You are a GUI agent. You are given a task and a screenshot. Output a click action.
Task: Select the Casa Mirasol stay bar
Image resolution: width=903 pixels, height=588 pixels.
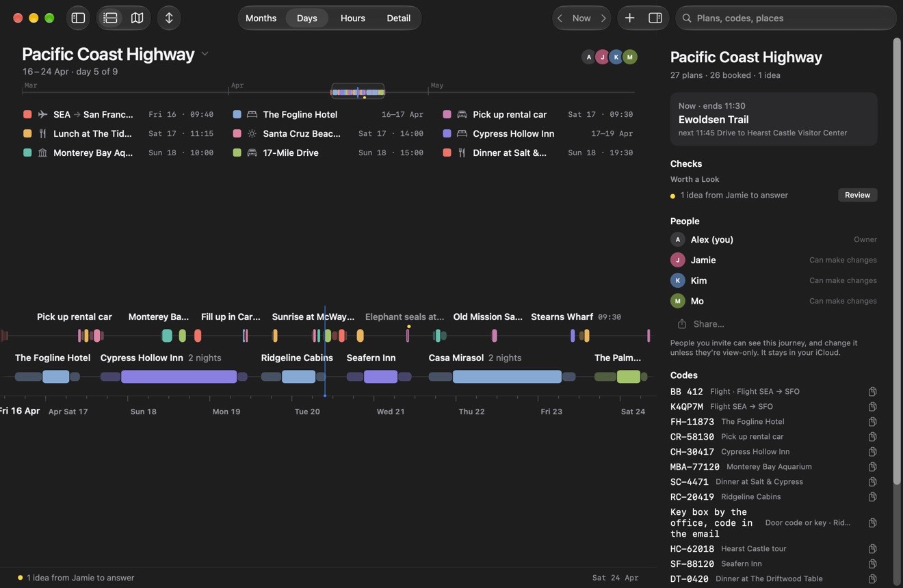(x=507, y=377)
